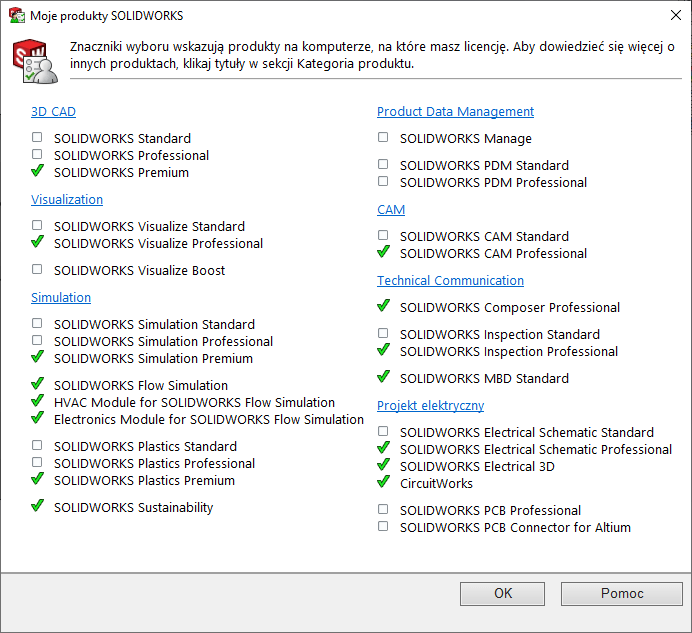This screenshot has width=692, height=633.
Task: Click checkmark next to MBD Standard
Action: [x=384, y=377]
